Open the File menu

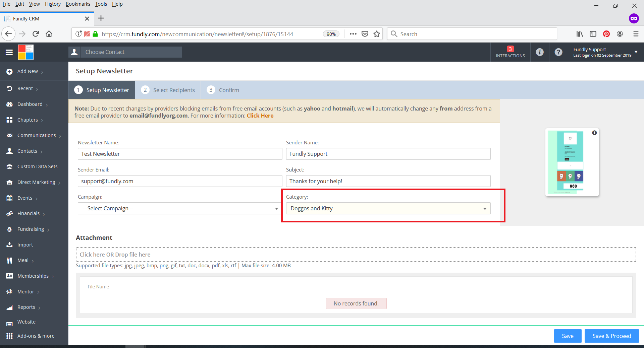6,4
